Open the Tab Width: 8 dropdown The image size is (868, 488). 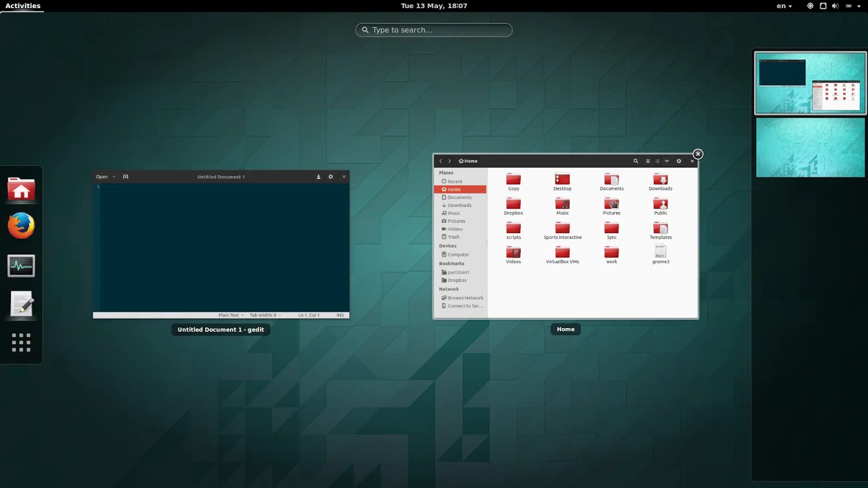(265, 314)
